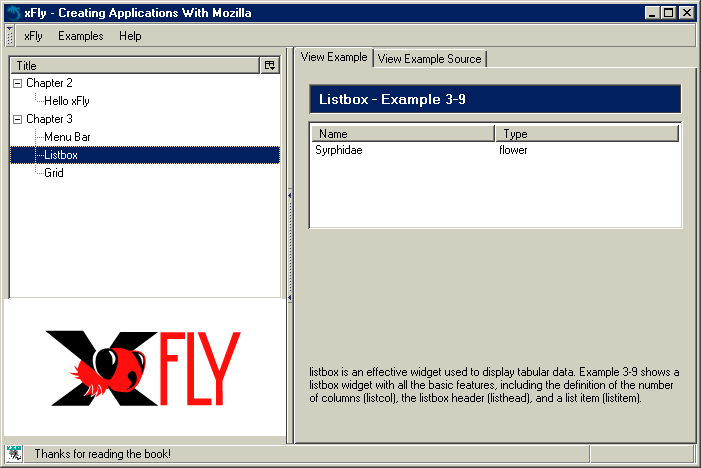701x468 pixels.
Task: Open the Help menu
Action: coord(130,36)
